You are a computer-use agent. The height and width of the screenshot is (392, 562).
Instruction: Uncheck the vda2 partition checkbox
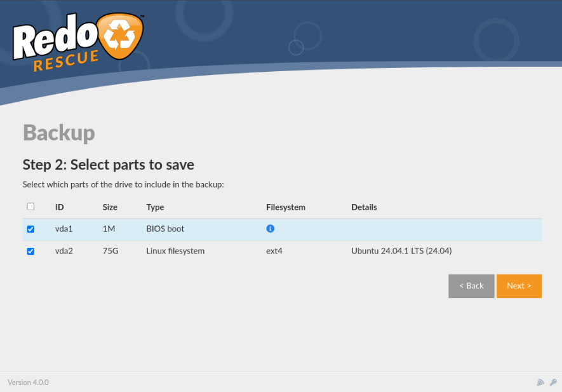point(30,251)
